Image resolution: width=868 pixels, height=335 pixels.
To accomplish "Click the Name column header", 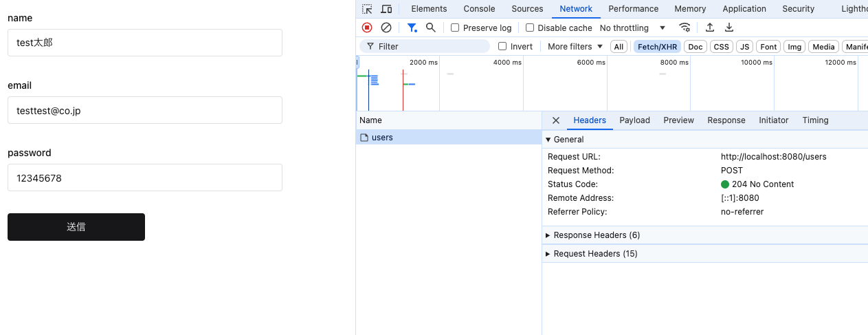I will click(449, 120).
